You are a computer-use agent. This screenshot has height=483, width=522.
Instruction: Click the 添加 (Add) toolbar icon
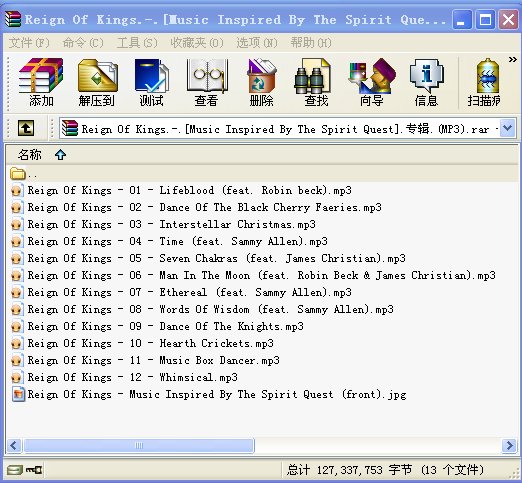(x=41, y=83)
